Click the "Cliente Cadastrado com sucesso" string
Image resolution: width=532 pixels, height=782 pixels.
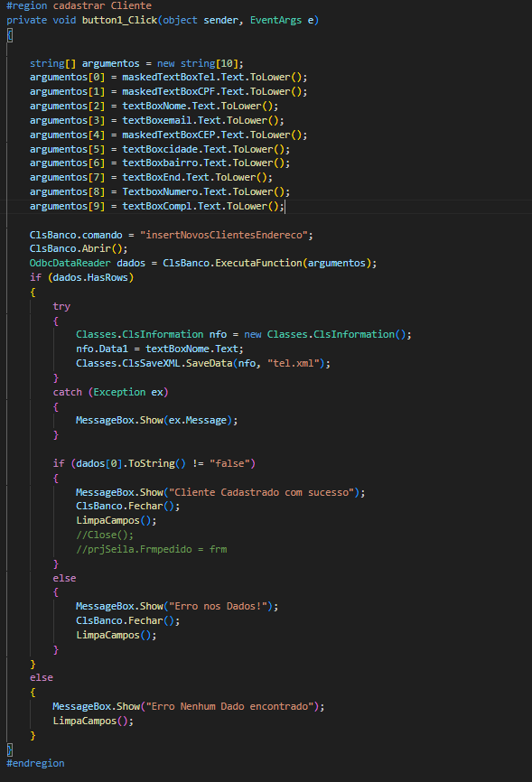tap(262, 493)
